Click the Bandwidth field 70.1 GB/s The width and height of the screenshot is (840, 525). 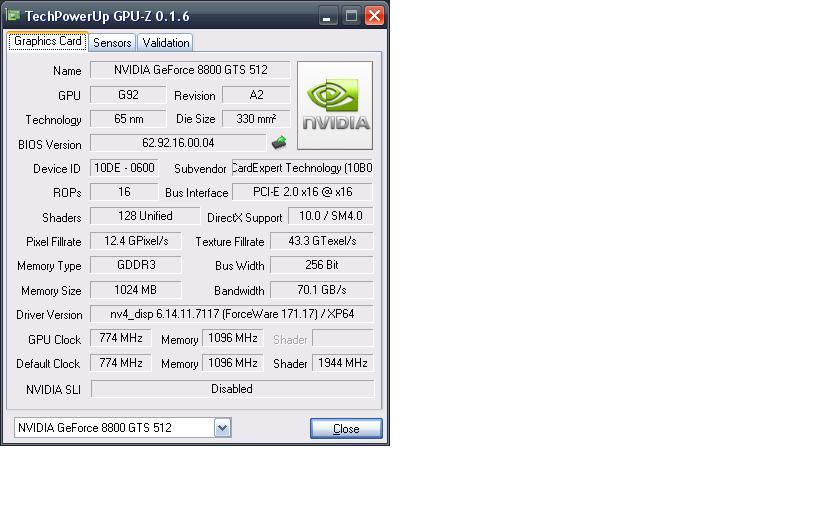point(321,290)
